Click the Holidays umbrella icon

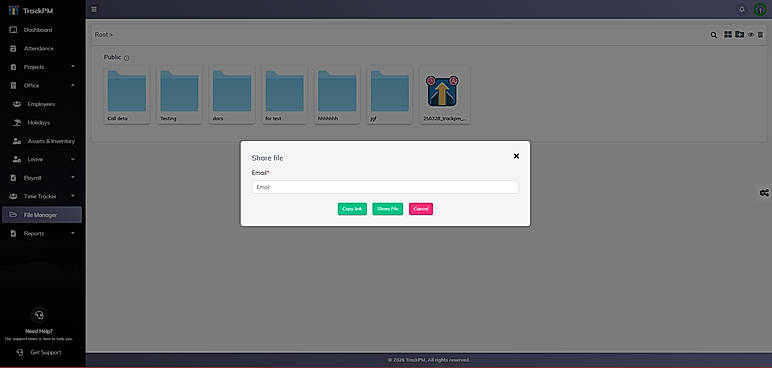tap(17, 123)
